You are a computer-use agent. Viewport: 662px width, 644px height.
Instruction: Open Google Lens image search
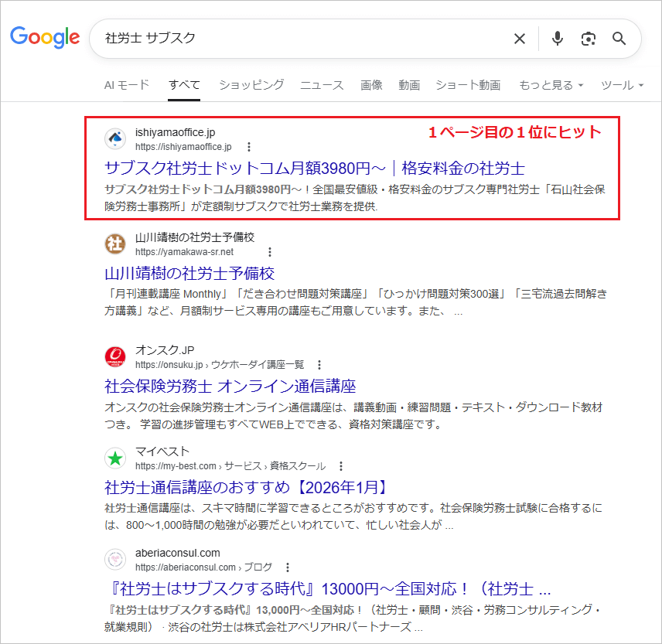tap(589, 39)
